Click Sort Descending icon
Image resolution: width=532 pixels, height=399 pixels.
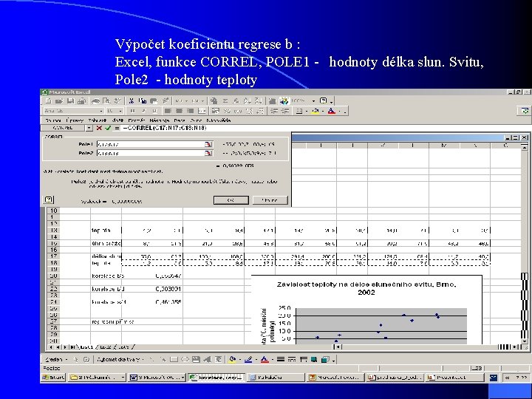point(258,100)
